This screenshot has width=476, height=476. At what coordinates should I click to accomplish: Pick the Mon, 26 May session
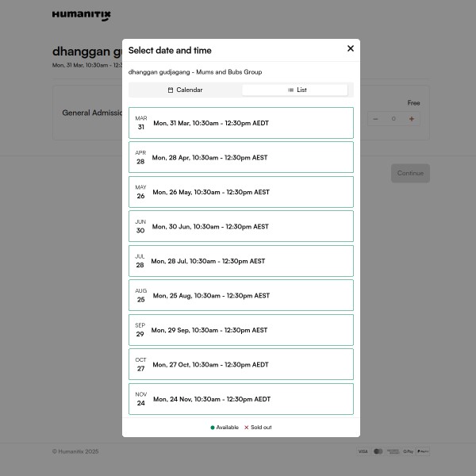(240, 192)
